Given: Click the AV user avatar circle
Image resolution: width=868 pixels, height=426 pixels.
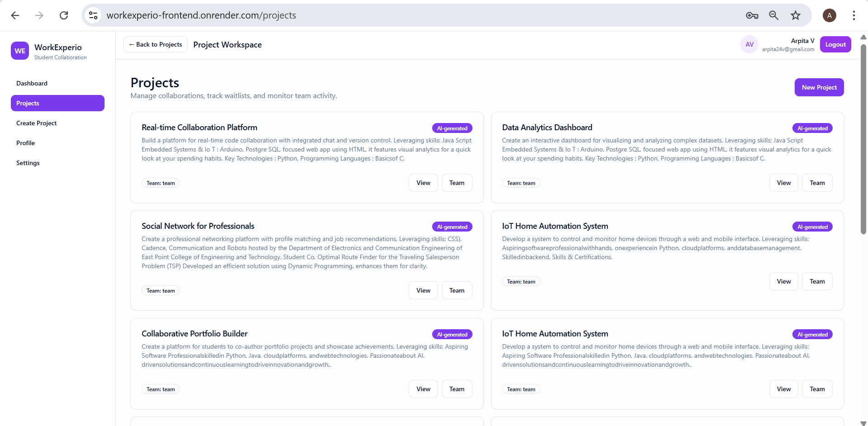Looking at the screenshot, I should [749, 44].
